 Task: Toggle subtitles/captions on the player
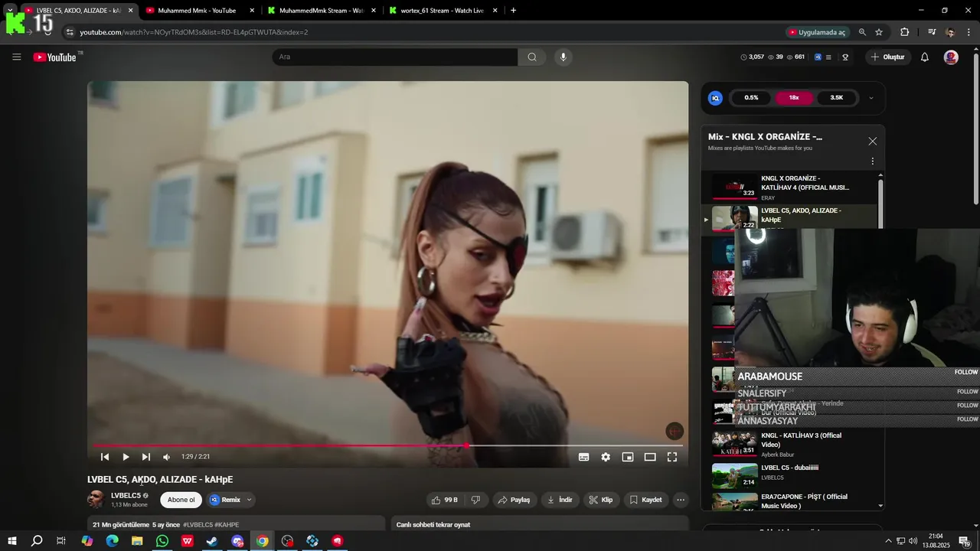coord(583,457)
